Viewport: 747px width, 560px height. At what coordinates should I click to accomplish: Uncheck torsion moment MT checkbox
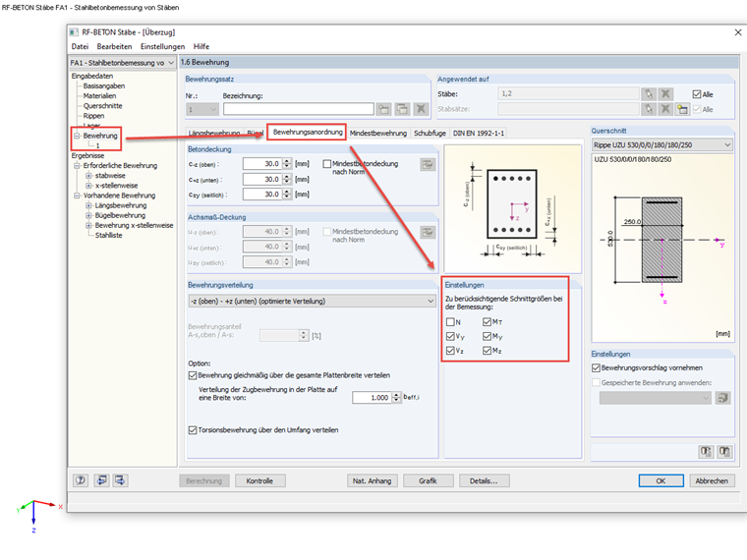tap(487, 322)
